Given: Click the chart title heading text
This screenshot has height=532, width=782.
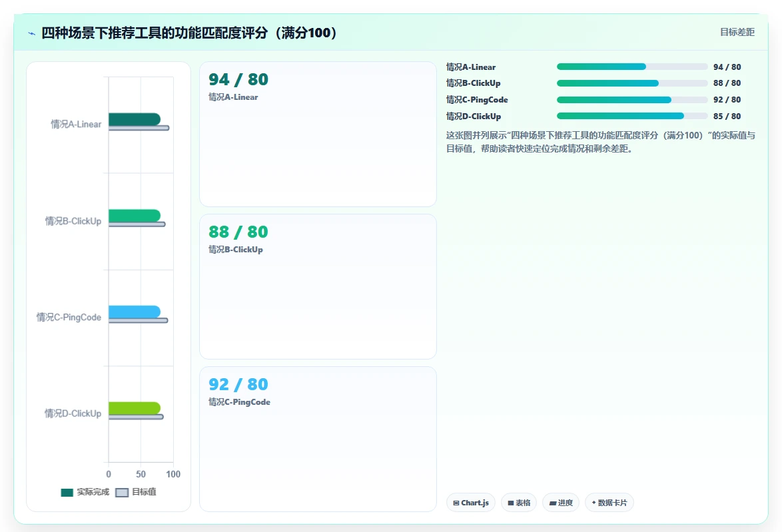Looking at the screenshot, I should (190, 33).
